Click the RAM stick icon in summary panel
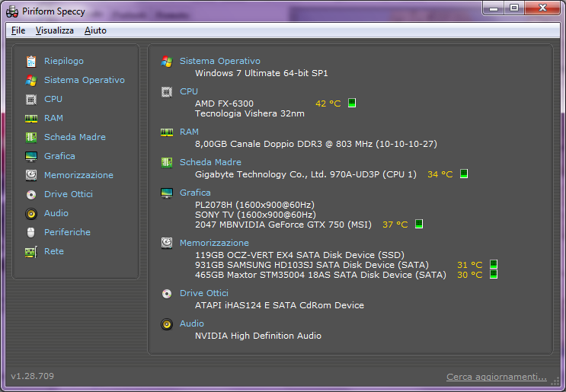 (167, 132)
